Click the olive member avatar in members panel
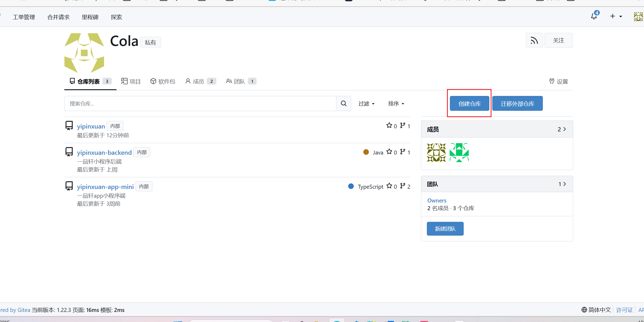The height and width of the screenshot is (322, 644). click(436, 153)
